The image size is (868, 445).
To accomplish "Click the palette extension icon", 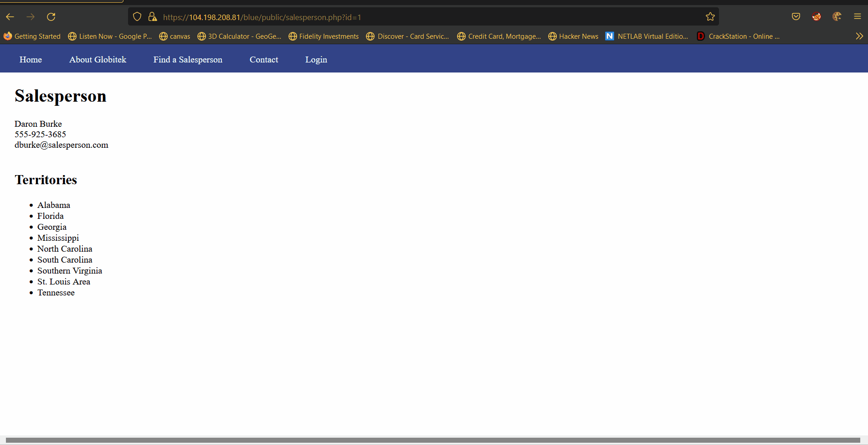I will coord(837,16).
